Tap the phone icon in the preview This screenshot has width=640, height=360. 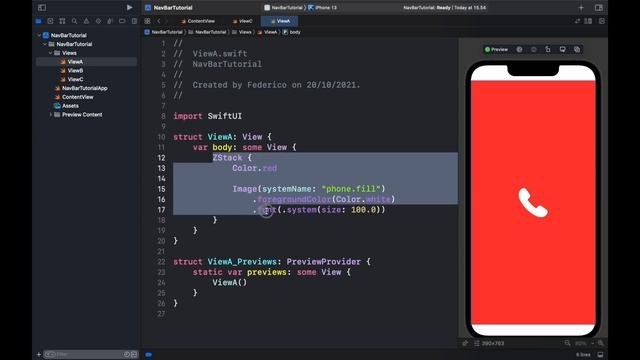[x=533, y=203]
